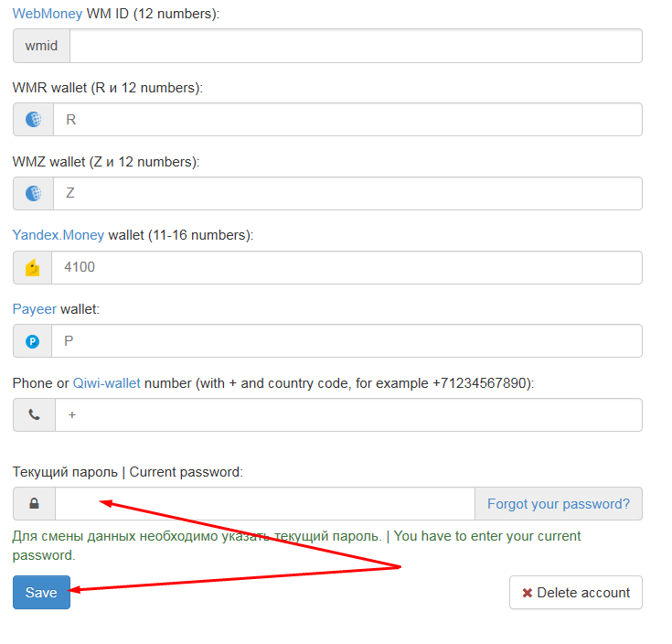Click the wmid prefix label
Viewport: 672px width, 644px height.
coord(41,46)
